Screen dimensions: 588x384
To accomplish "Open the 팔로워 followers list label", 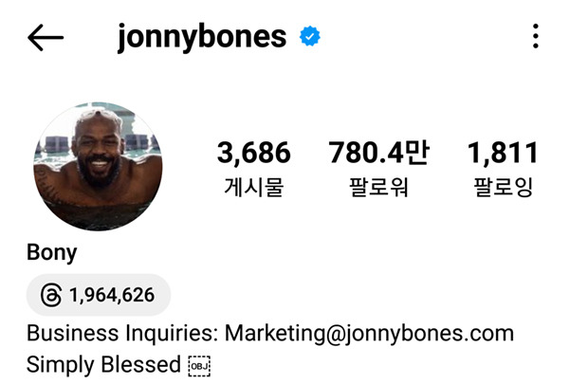I will tap(378, 187).
